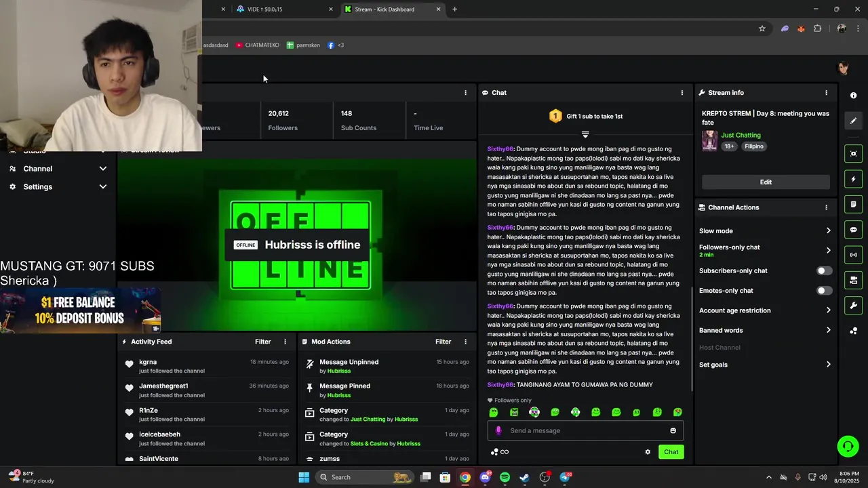Click the pencil edit icon in right sidebar
The width and height of the screenshot is (868, 488).
tap(853, 121)
